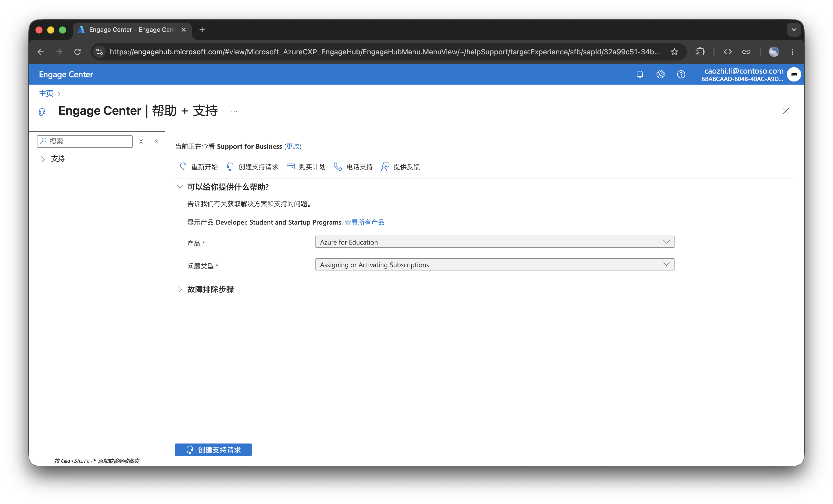Screen dimensions: 833x504
Task: Open the tab search dropdown arrow
Action: 794,30
